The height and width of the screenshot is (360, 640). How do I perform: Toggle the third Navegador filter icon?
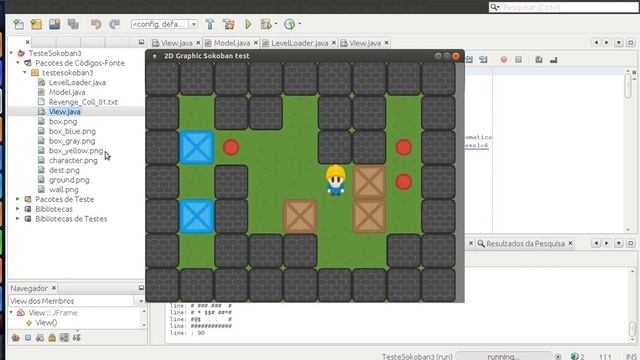point(40,338)
